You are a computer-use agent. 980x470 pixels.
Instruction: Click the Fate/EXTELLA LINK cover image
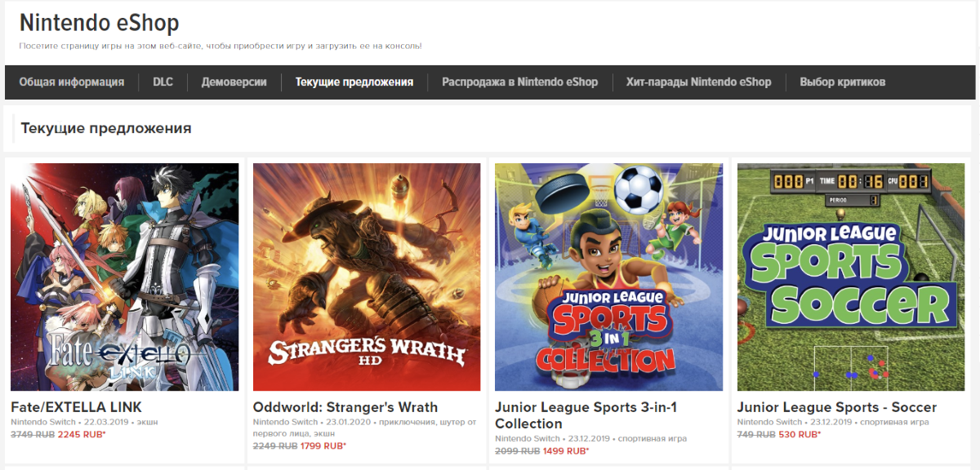[x=125, y=277]
